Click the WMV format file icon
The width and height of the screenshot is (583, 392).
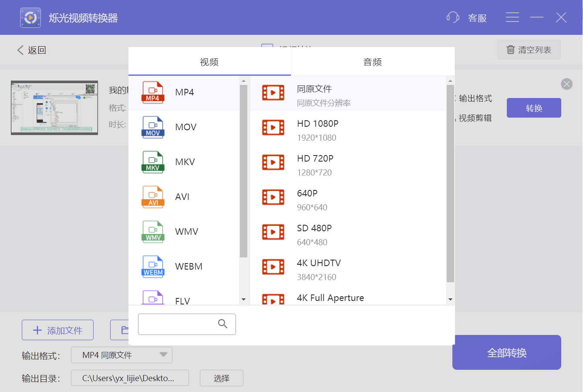point(153,232)
